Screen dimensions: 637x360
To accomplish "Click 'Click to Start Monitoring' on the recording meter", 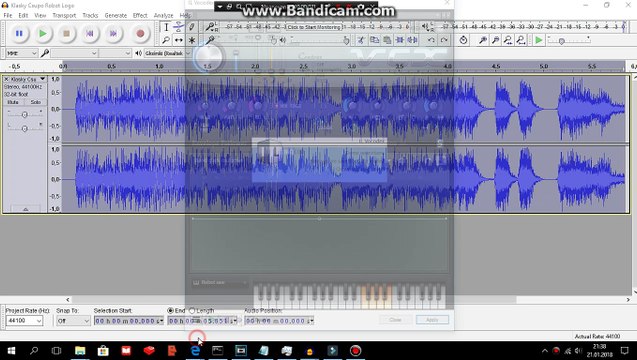I will (314, 27).
